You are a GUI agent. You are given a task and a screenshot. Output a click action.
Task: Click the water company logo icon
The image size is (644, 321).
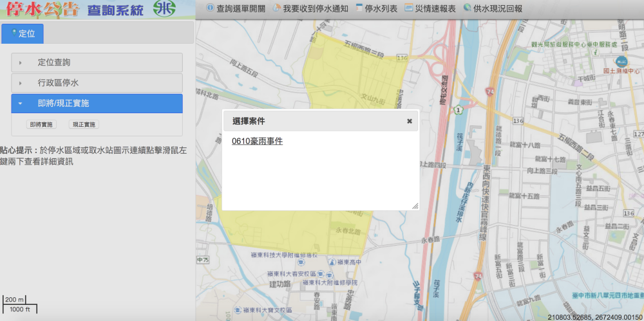167,9
